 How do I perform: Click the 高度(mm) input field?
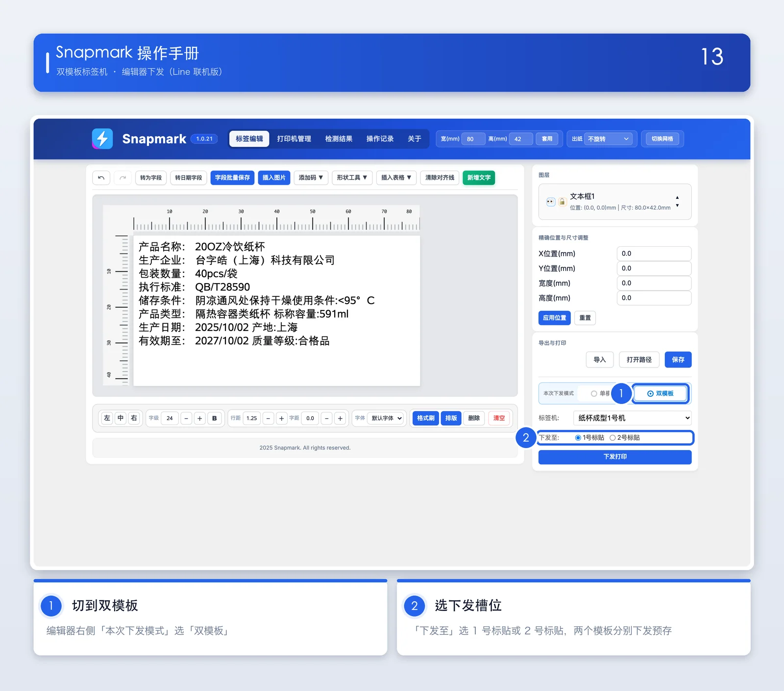coord(654,298)
